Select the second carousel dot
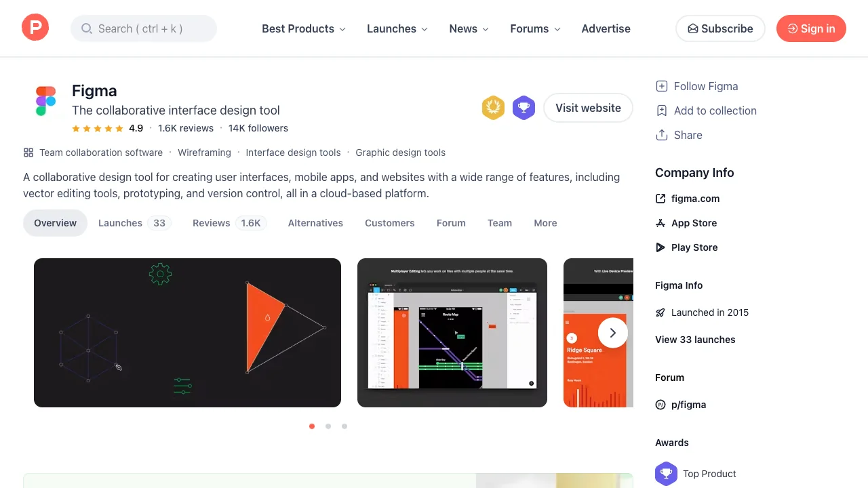This screenshot has width=868, height=488. [x=328, y=426]
